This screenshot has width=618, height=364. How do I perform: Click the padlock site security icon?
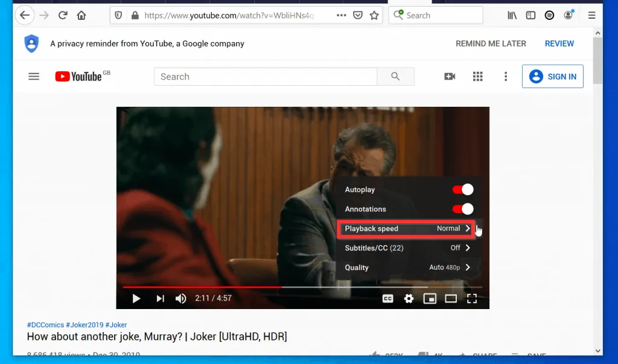click(x=135, y=15)
